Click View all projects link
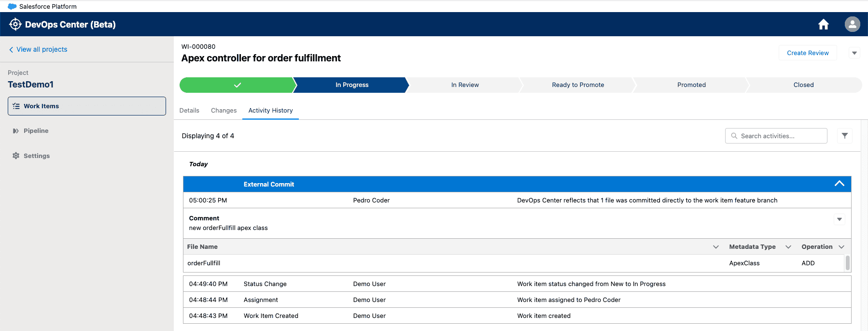The width and height of the screenshot is (868, 331). [x=42, y=49]
